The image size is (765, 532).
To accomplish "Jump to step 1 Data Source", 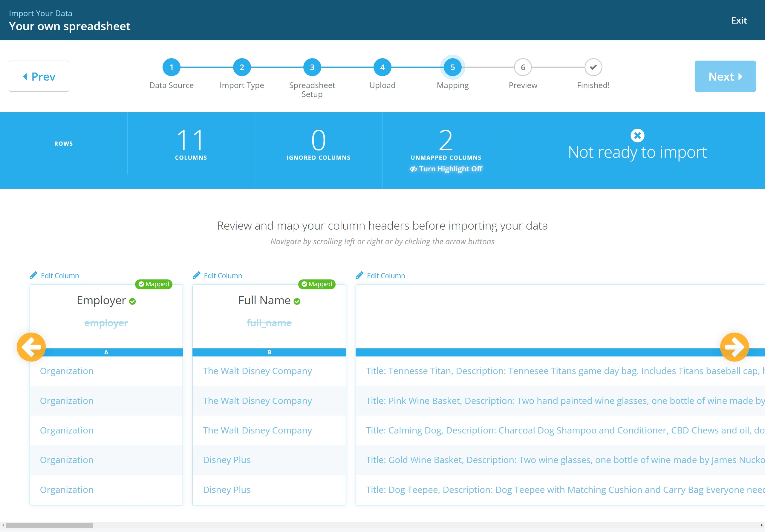I will 171,67.
